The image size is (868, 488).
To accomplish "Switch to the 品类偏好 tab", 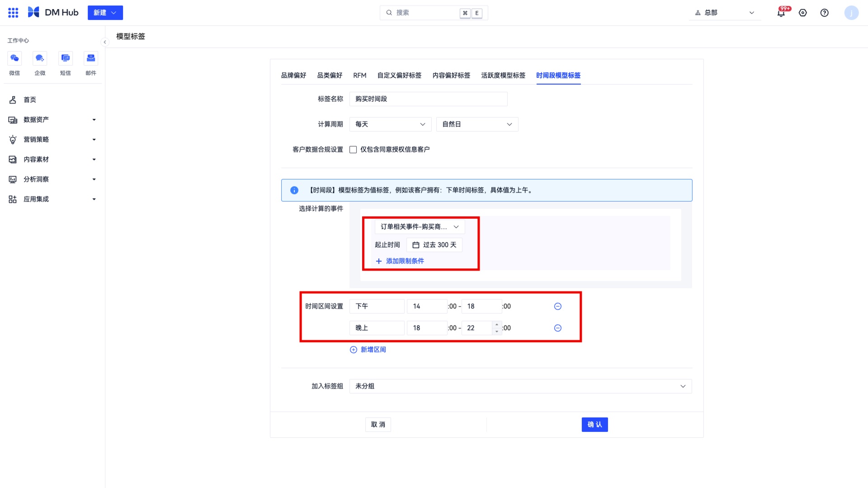I will pos(330,75).
